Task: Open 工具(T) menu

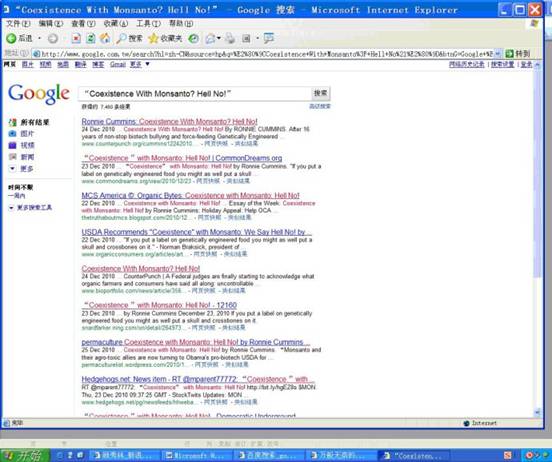Action: coord(148,24)
